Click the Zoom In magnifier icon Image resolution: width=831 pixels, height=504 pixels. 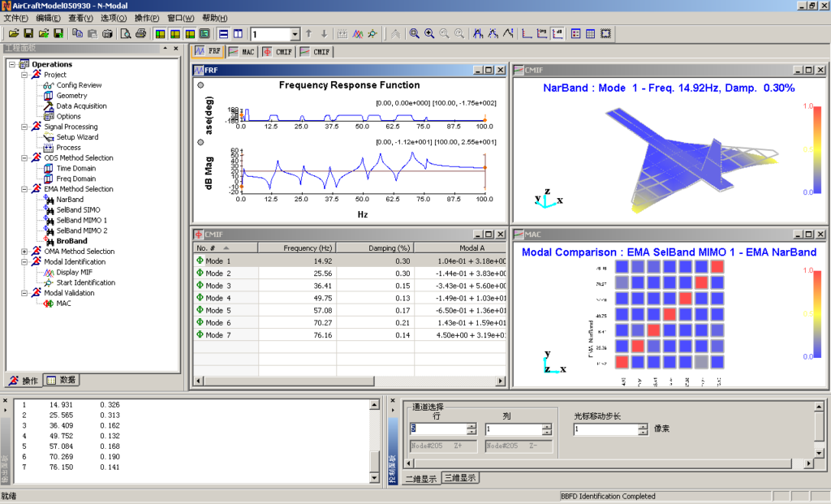(429, 33)
